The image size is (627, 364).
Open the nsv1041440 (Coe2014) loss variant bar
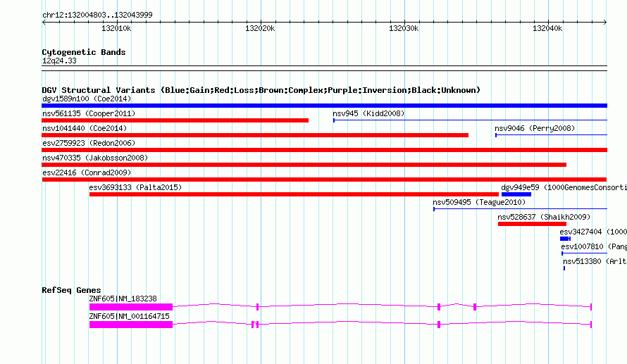[x=255, y=135]
